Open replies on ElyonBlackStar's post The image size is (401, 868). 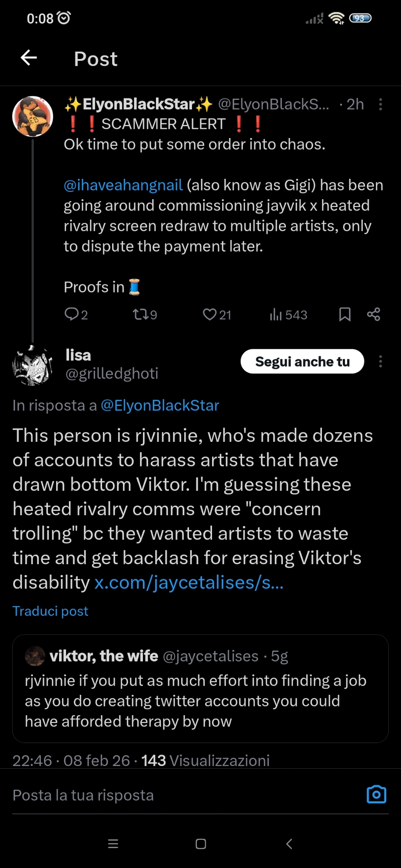[76, 314]
